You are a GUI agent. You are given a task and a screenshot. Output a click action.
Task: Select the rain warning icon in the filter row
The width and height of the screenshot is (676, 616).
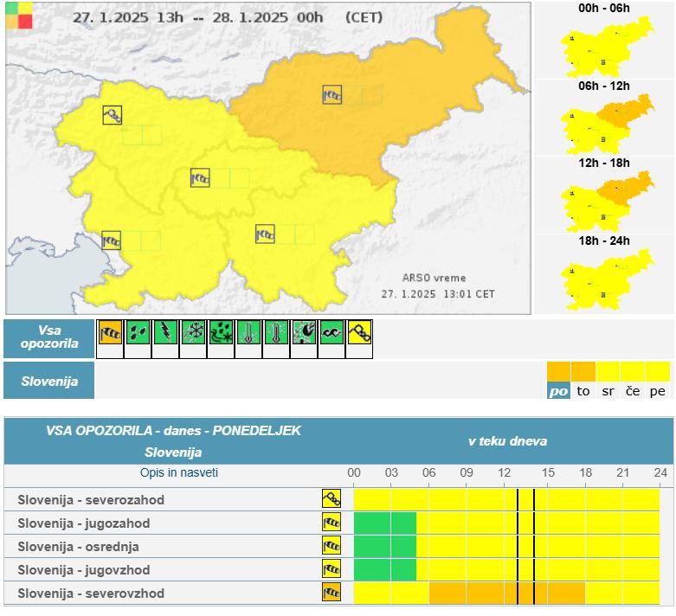pos(138,333)
